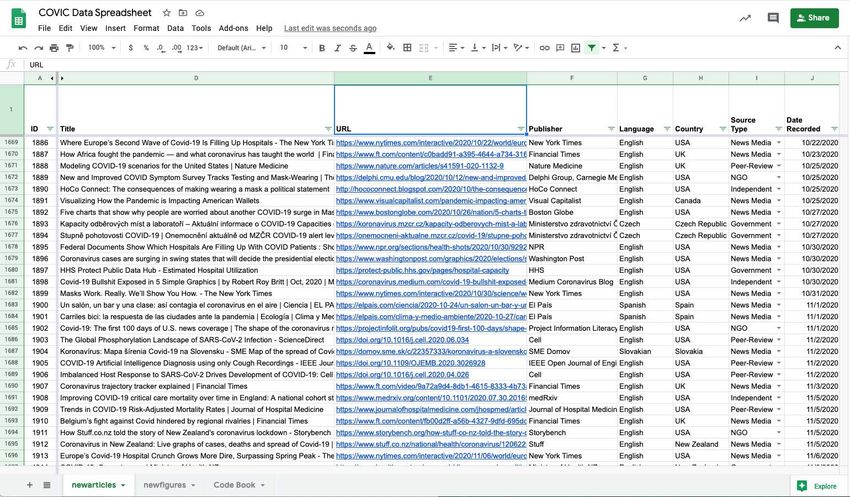The image size is (850, 497).
Task: Collapse the toolbar with the up chevron
Action: point(838,48)
